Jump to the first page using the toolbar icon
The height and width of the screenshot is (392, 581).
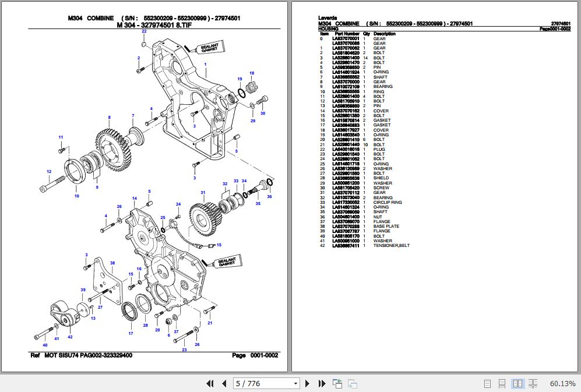(x=210, y=383)
